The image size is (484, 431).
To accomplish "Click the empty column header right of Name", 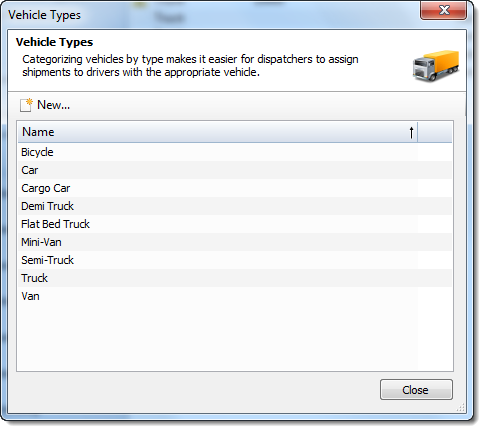I will point(435,132).
